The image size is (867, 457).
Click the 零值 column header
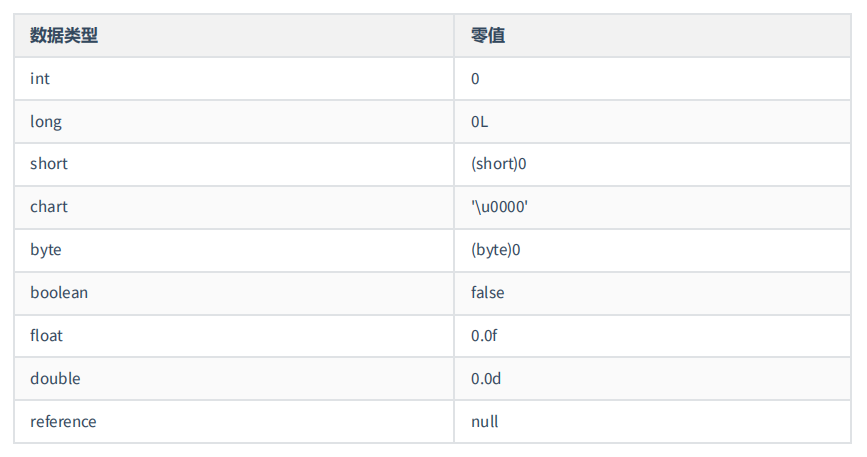(x=652, y=35)
